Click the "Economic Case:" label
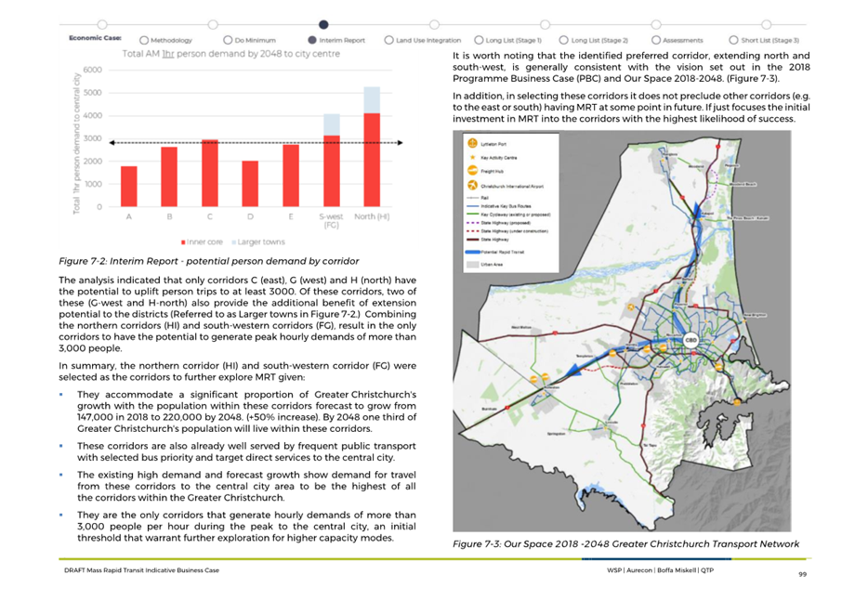The height and width of the screenshot is (614, 868). click(x=95, y=38)
